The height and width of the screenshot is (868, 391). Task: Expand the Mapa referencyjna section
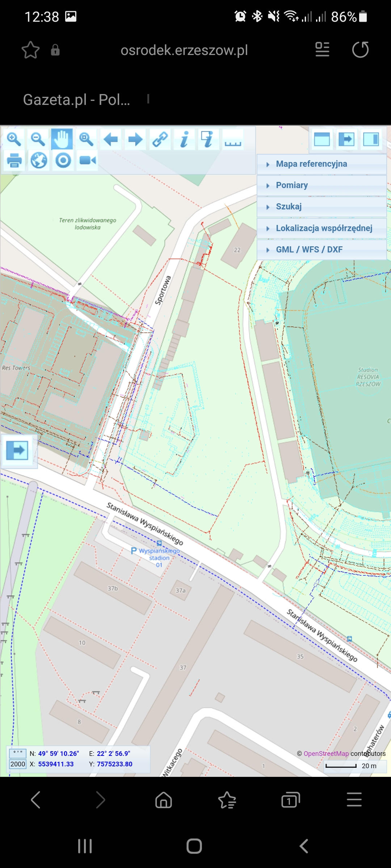(311, 164)
